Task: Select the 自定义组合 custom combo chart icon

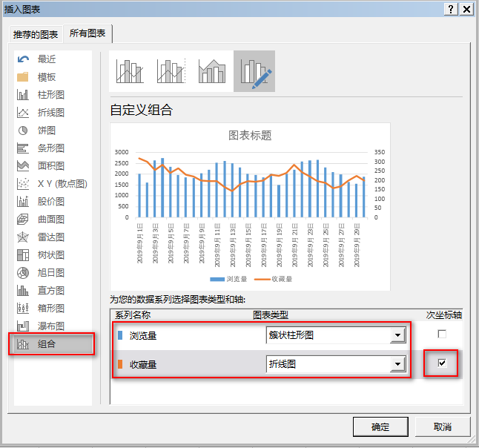Action: click(254, 71)
